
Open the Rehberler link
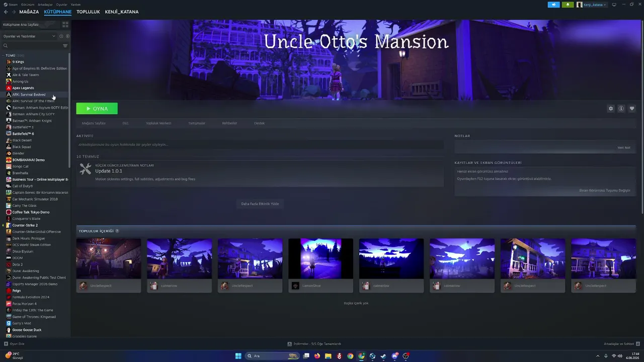point(229,123)
